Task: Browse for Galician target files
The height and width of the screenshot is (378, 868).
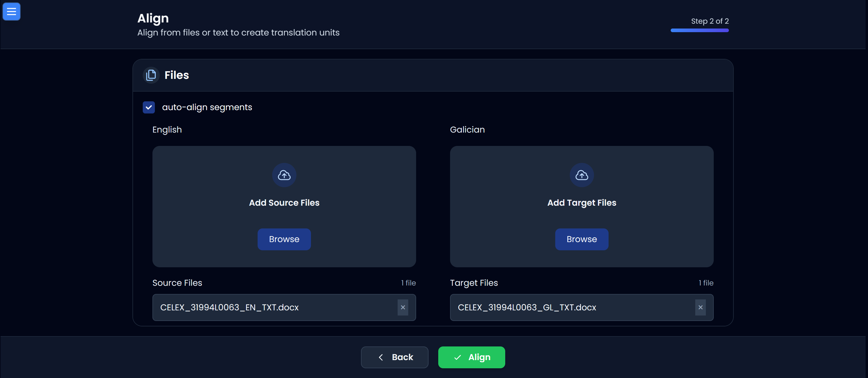Action: point(582,239)
